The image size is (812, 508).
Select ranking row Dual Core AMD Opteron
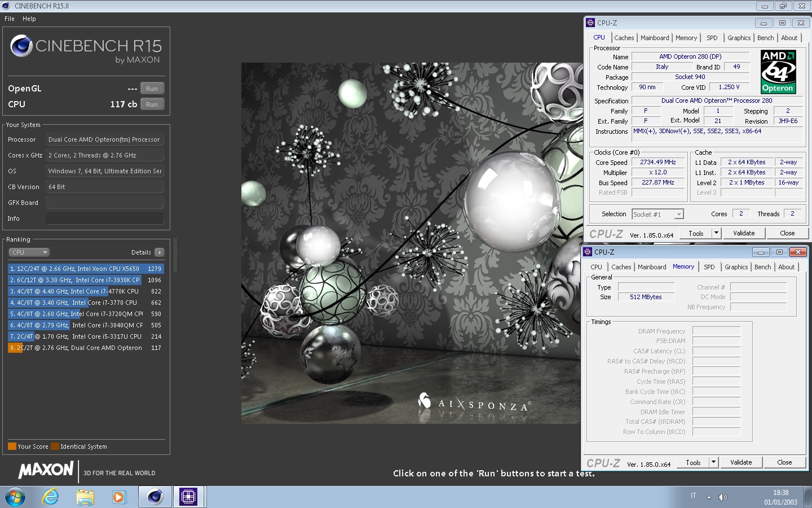click(86, 348)
